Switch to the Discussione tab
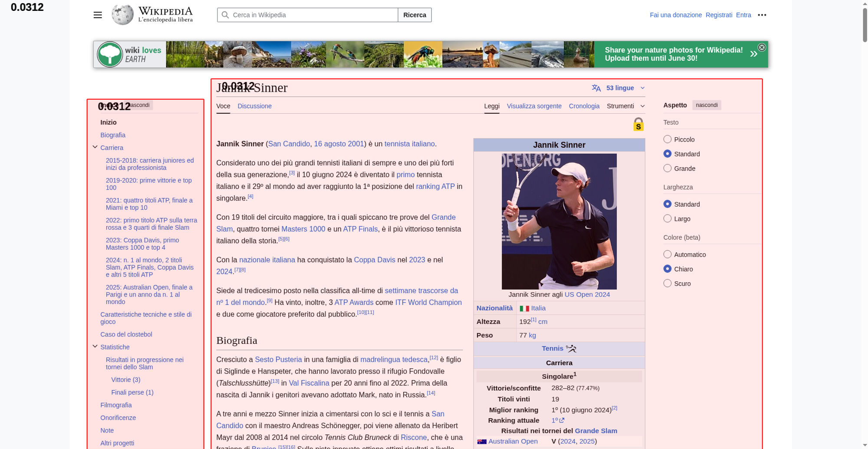868x449 pixels. [254, 106]
